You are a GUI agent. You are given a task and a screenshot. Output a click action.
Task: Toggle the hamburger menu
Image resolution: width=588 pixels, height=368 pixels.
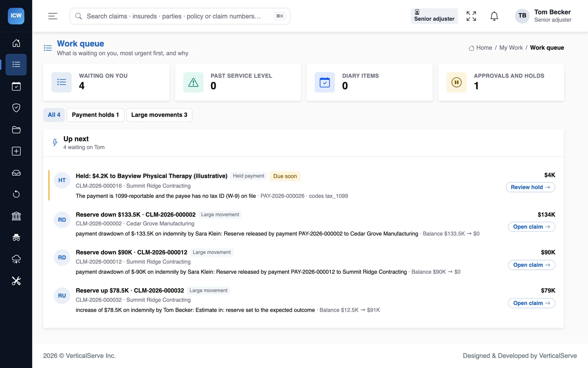[x=53, y=16]
